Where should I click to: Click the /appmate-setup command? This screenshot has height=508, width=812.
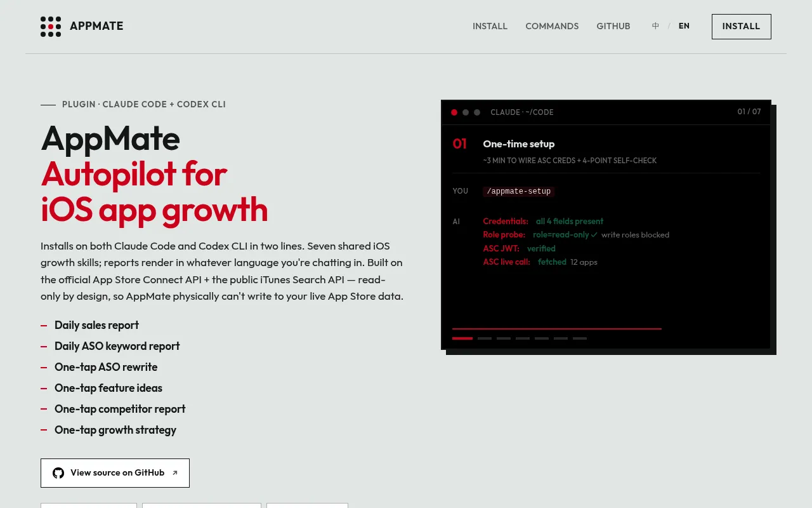[x=519, y=191]
